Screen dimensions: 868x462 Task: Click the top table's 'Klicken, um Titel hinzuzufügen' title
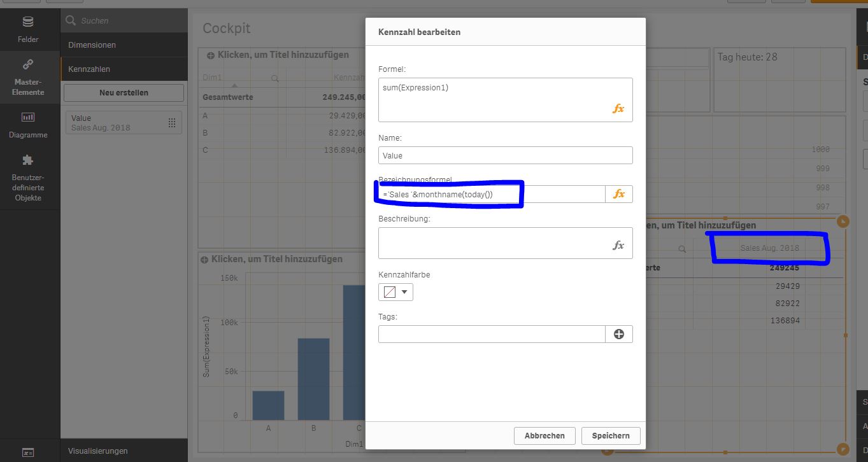click(283, 55)
